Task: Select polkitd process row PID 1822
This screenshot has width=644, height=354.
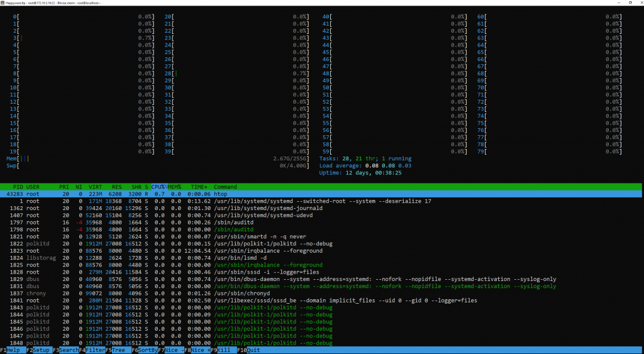Action: 322,243
